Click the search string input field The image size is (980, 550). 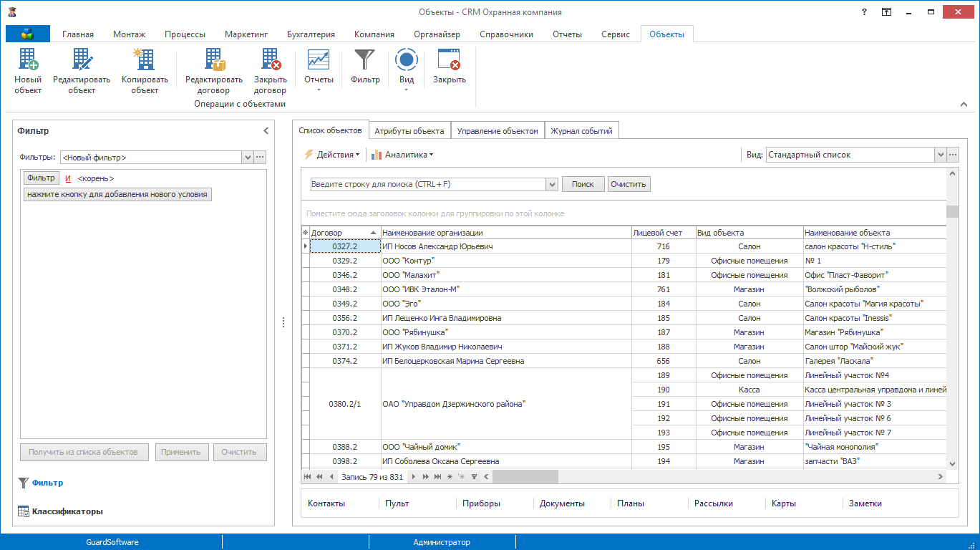[428, 184]
